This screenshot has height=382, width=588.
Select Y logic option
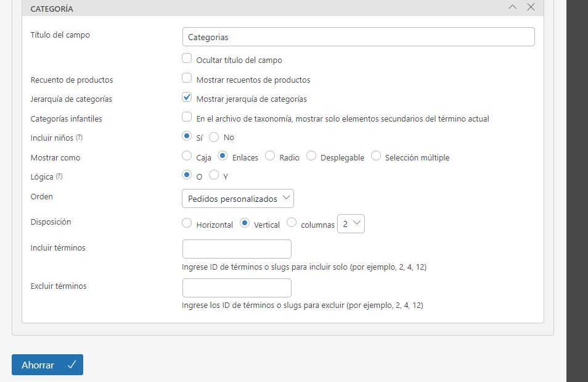pos(214,175)
